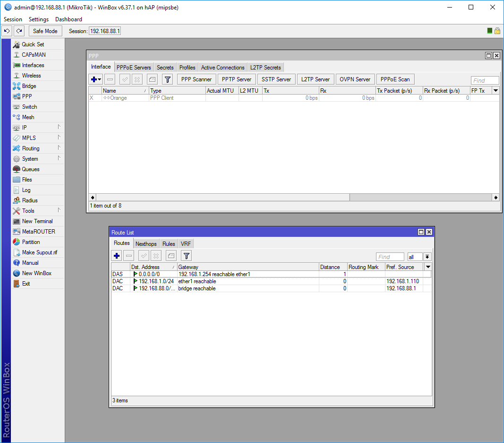The image size is (504, 443).
Task: Click the filter funnel in Route List
Action: click(187, 256)
